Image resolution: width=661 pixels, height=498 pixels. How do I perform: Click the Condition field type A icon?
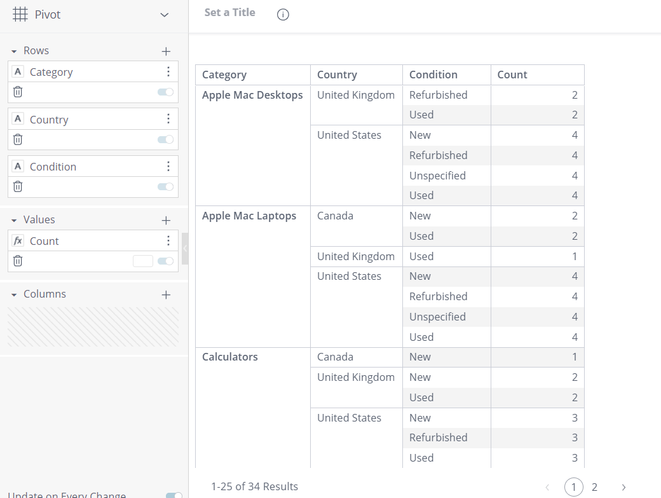pos(18,166)
